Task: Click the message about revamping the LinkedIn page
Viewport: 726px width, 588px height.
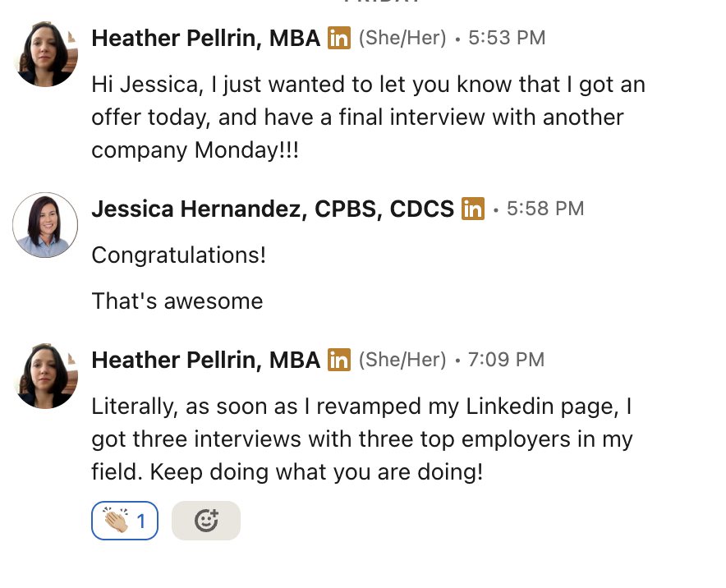Action: point(361,439)
